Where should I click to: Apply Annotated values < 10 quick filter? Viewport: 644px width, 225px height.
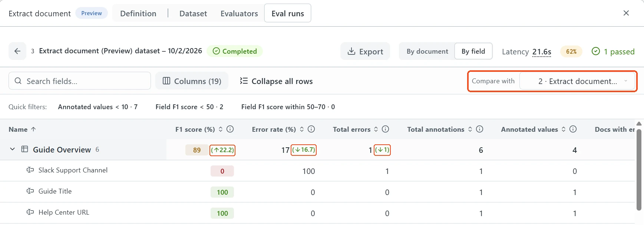pyautogui.click(x=98, y=107)
